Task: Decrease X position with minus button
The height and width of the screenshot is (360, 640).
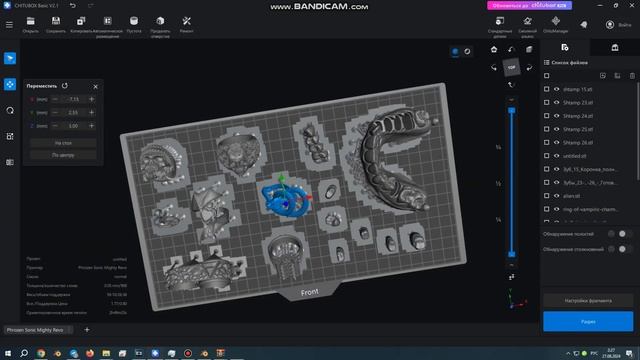Action: tap(55, 99)
